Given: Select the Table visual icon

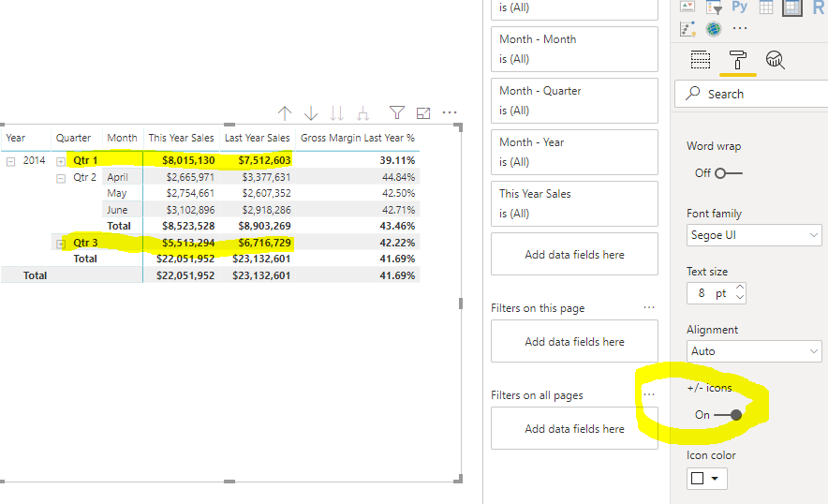Looking at the screenshot, I should (x=765, y=7).
